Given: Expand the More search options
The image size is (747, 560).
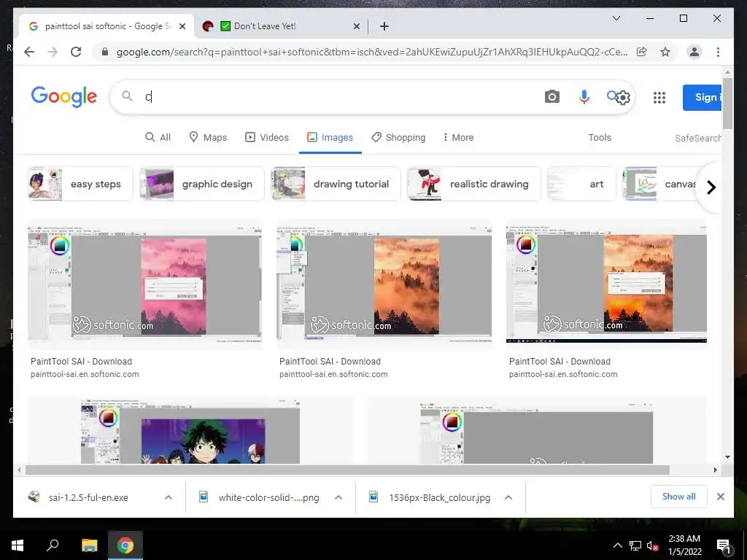Looking at the screenshot, I should pos(458,138).
